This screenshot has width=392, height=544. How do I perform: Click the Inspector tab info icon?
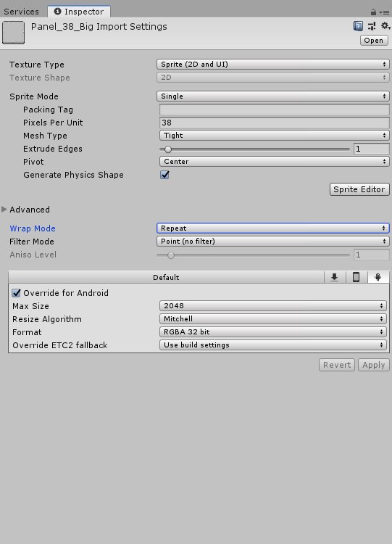(57, 12)
